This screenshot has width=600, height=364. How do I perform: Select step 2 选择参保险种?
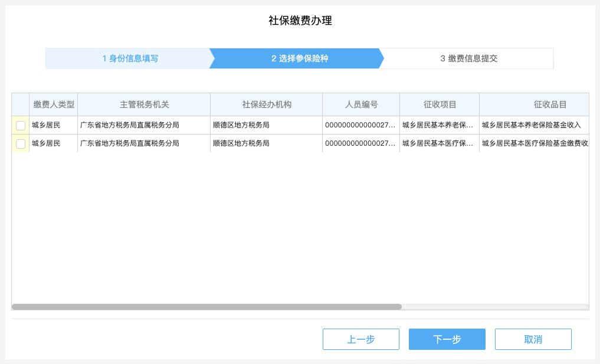(299, 58)
